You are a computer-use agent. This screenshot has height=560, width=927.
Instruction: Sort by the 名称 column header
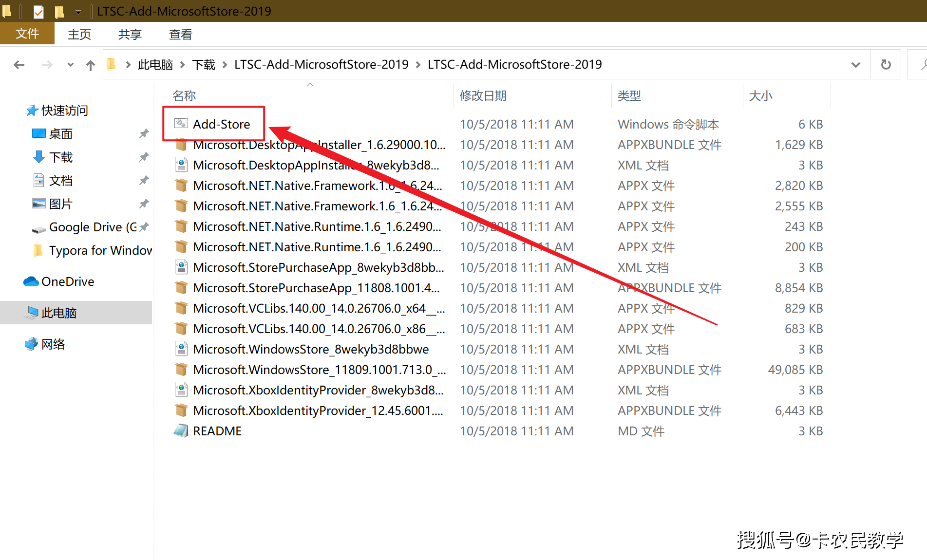184,95
